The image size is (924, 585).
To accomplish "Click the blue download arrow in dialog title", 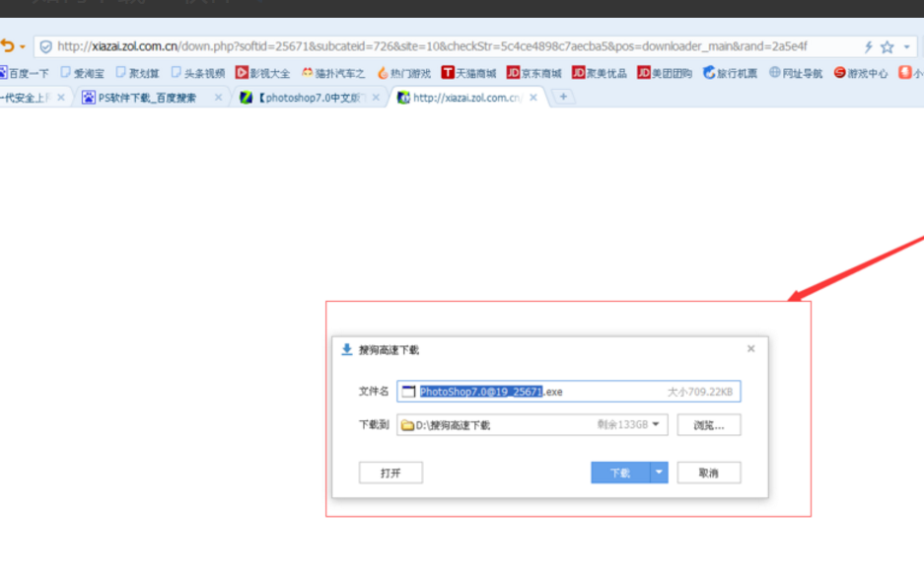I will tap(347, 348).
